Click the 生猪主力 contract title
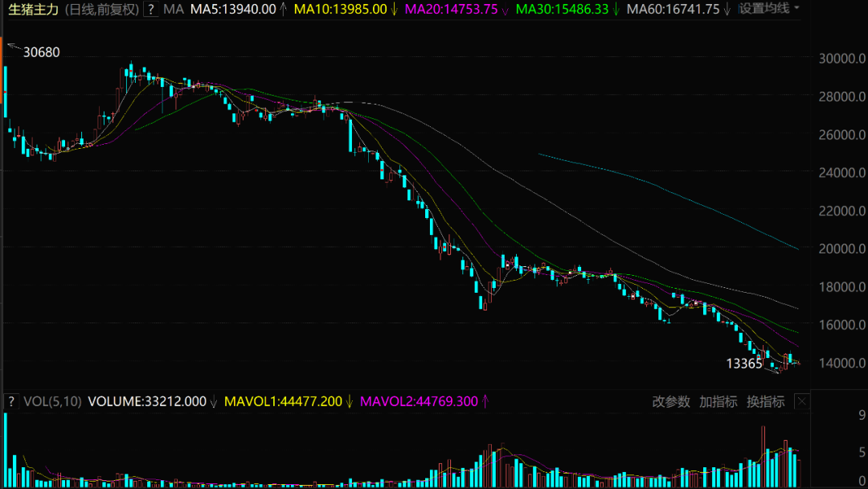 tap(33, 9)
